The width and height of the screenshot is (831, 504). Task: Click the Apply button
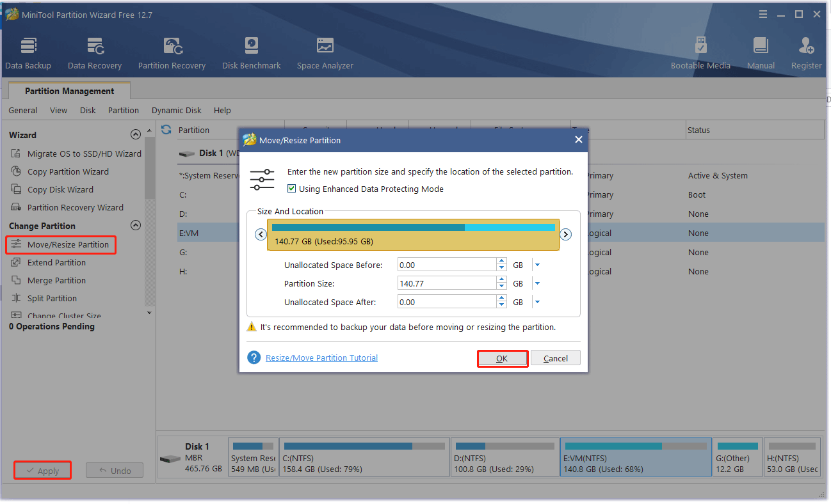pos(42,471)
